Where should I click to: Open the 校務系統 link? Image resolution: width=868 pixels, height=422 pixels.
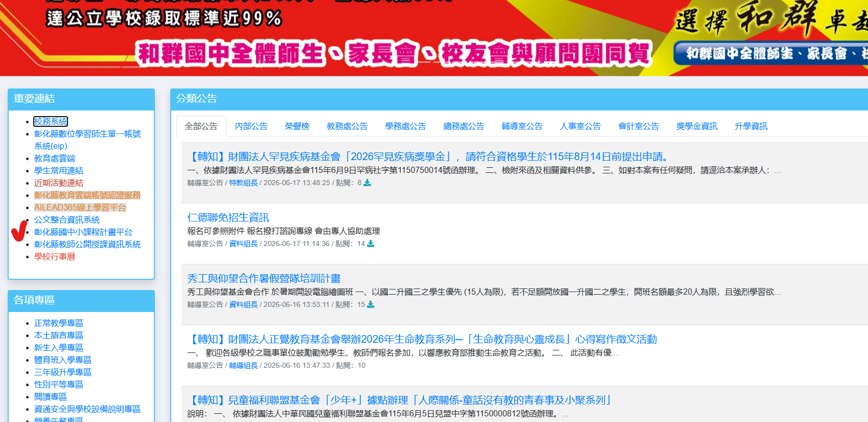click(51, 121)
